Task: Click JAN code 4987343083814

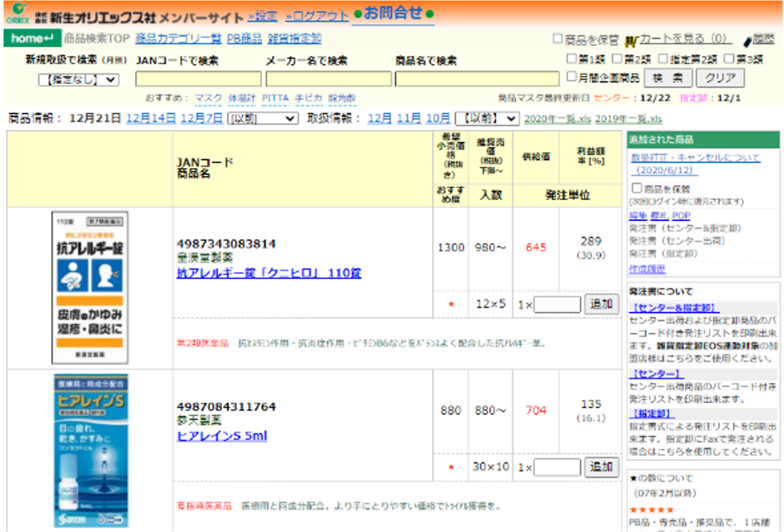Action: [x=226, y=243]
